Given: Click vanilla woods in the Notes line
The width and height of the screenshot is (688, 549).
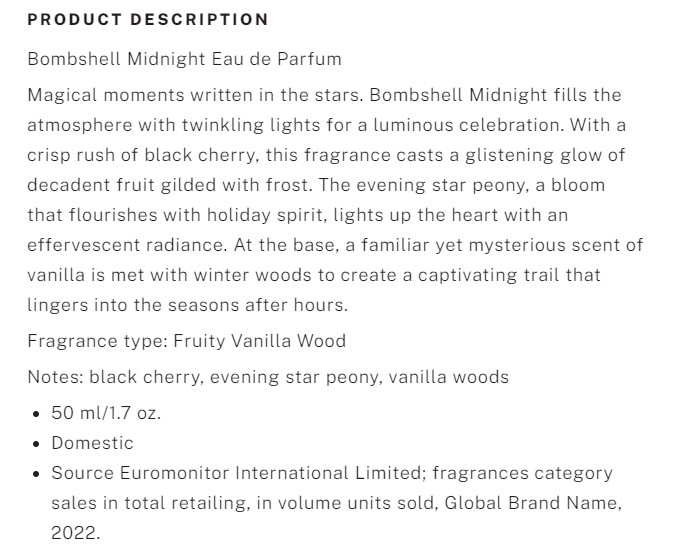Looking at the screenshot, I should click(x=448, y=377).
